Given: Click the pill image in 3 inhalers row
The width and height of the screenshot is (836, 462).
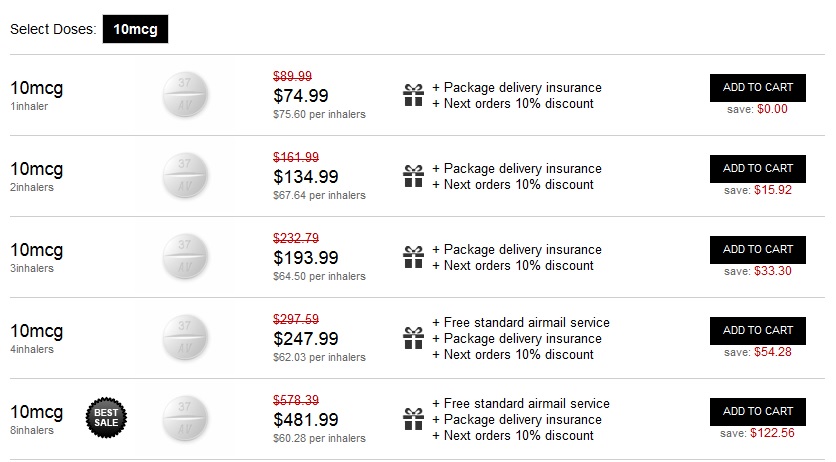Looking at the screenshot, I should (185, 257).
